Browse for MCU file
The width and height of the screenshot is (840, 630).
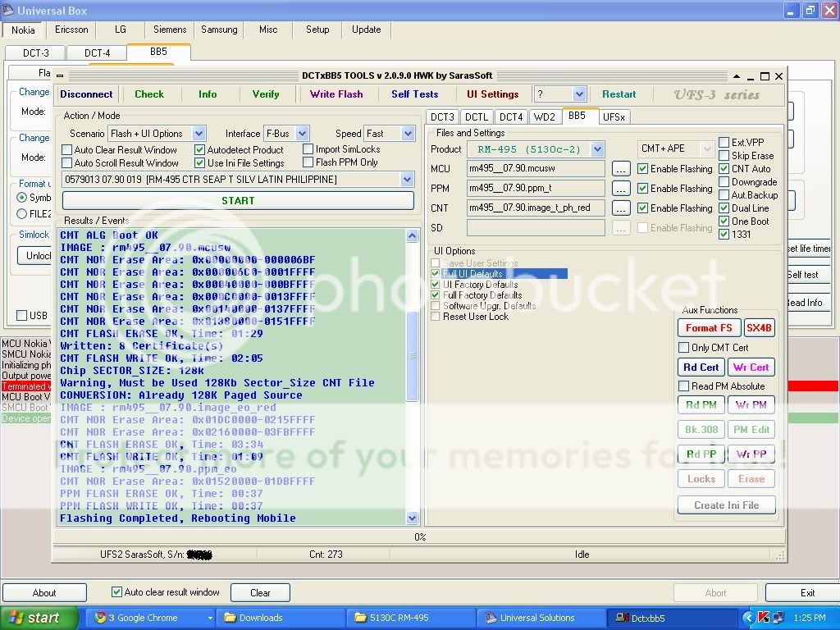[621, 169]
